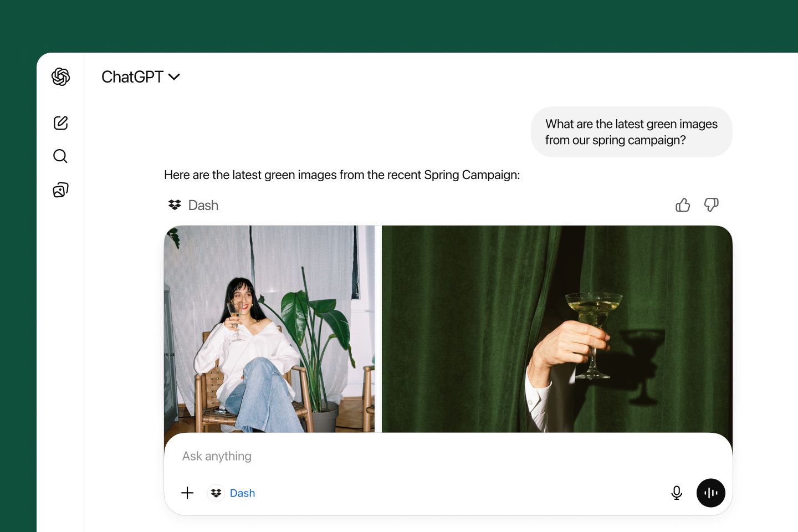Open the ChatGPT model selector title
Image resolution: width=798 pixels, height=532 pixels.
(132, 77)
